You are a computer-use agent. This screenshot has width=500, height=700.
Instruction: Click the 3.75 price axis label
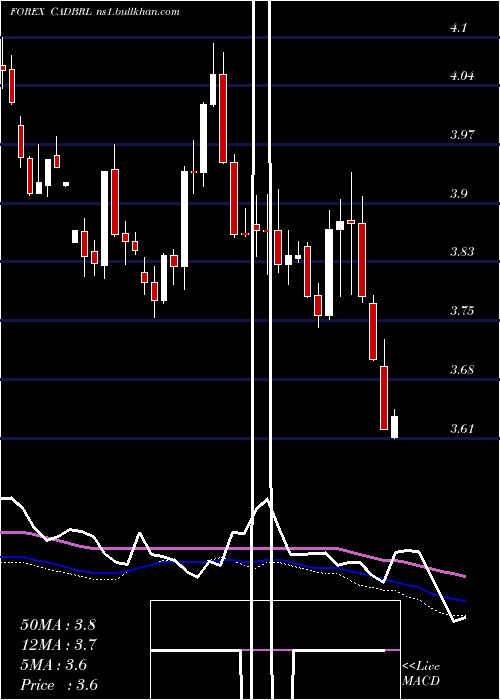tap(462, 311)
